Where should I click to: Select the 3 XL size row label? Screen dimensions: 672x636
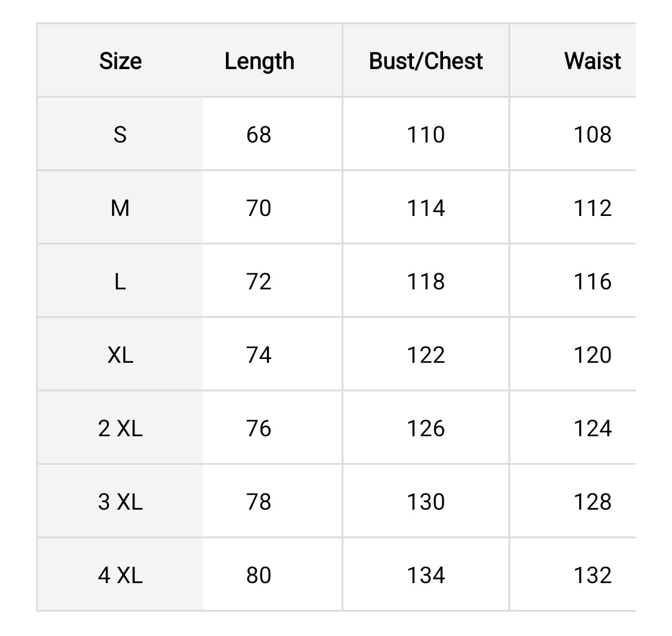120,502
